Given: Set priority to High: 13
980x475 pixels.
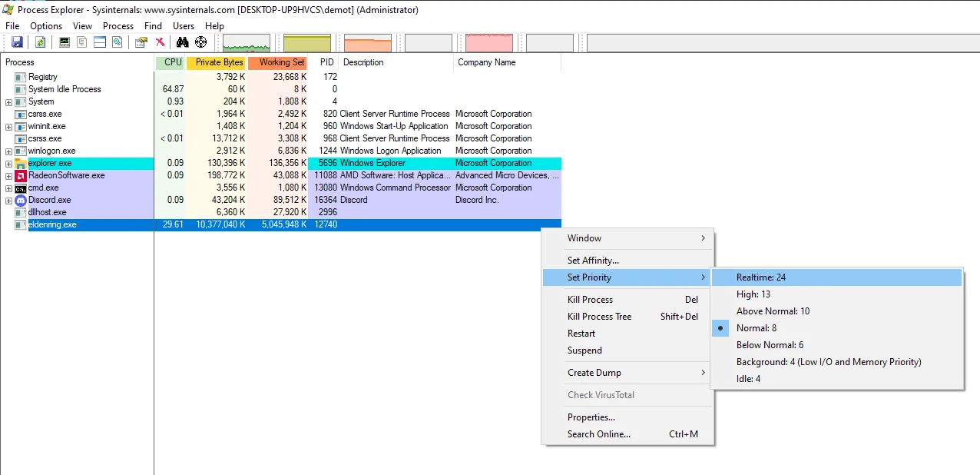Looking at the screenshot, I should tap(837, 294).
